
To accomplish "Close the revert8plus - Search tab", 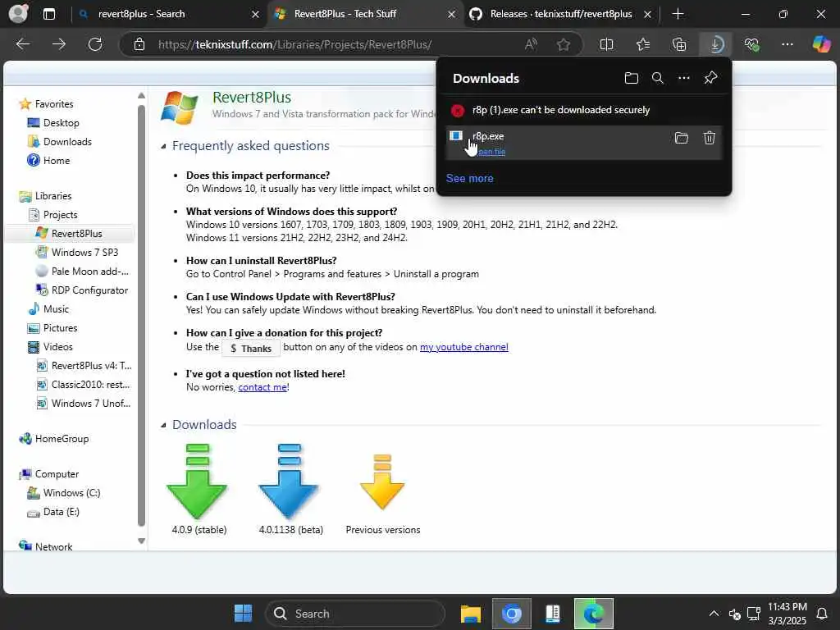I will [256, 15].
